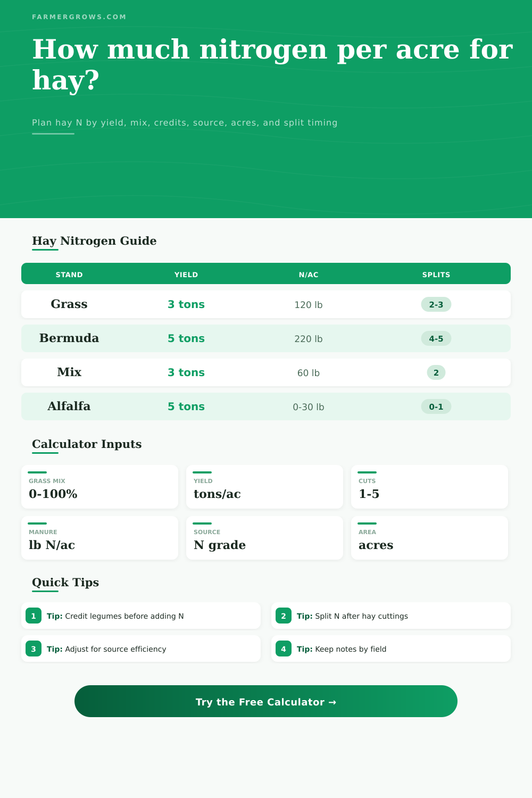Image resolution: width=532 pixels, height=798 pixels.
Task: Click the N/AC column header
Action: [x=309, y=275]
